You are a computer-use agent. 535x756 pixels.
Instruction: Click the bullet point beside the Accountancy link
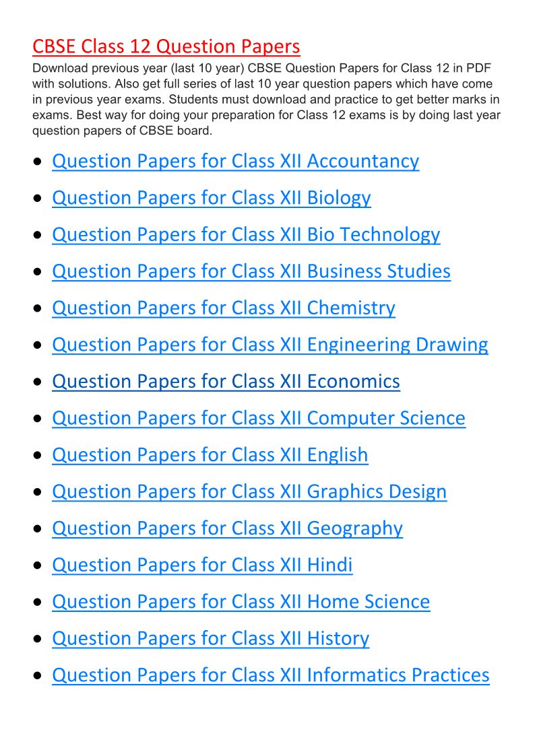pos(39,162)
